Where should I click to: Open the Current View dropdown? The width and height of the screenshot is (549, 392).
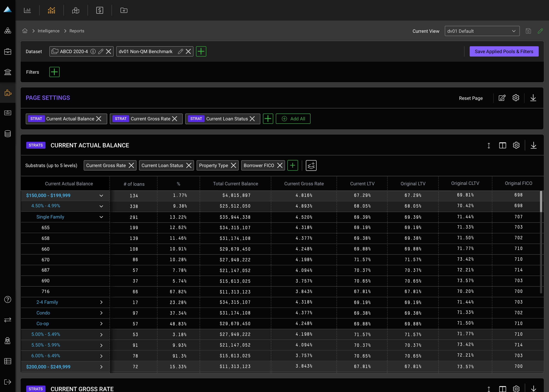point(482,31)
